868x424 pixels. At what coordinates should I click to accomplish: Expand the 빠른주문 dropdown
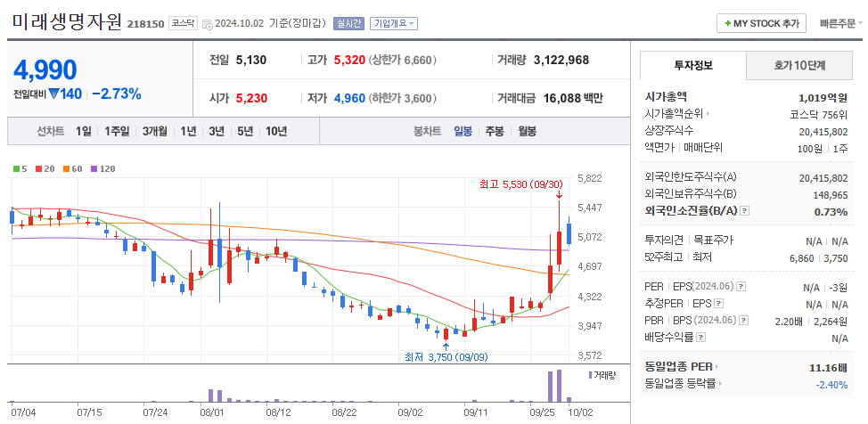841,23
